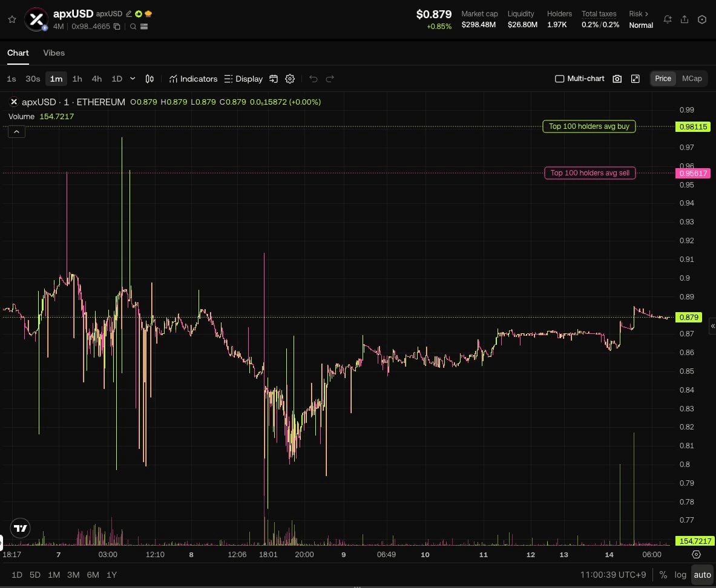Switch to the Vibes tab
Image resolution: width=716 pixels, height=588 pixels.
pyautogui.click(x=54, y=53)
